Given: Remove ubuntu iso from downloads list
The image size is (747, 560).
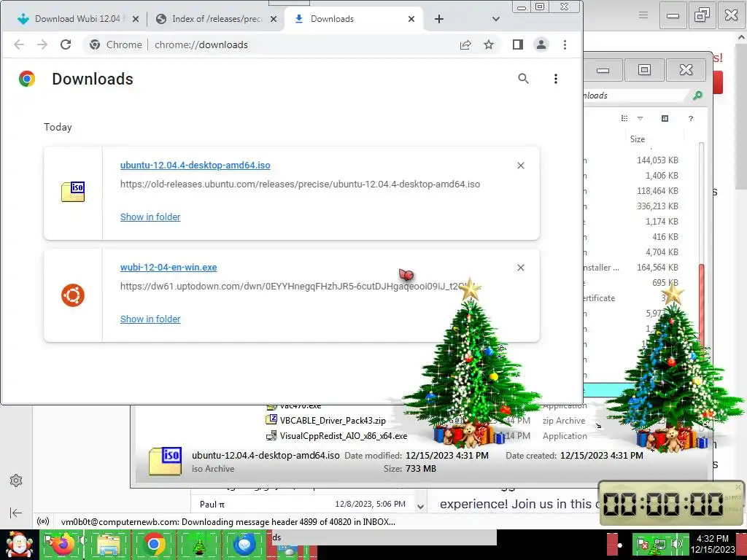Looking at the screenshot, I should (x=521, y=166).
